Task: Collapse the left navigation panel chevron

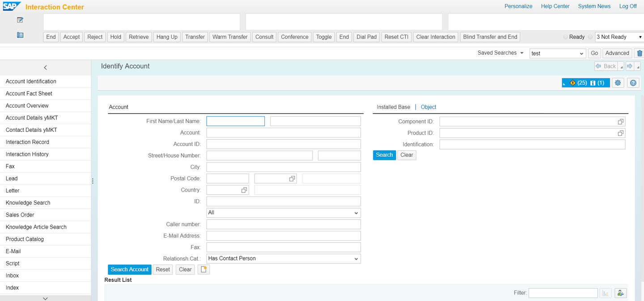Action: click(45, 67)
